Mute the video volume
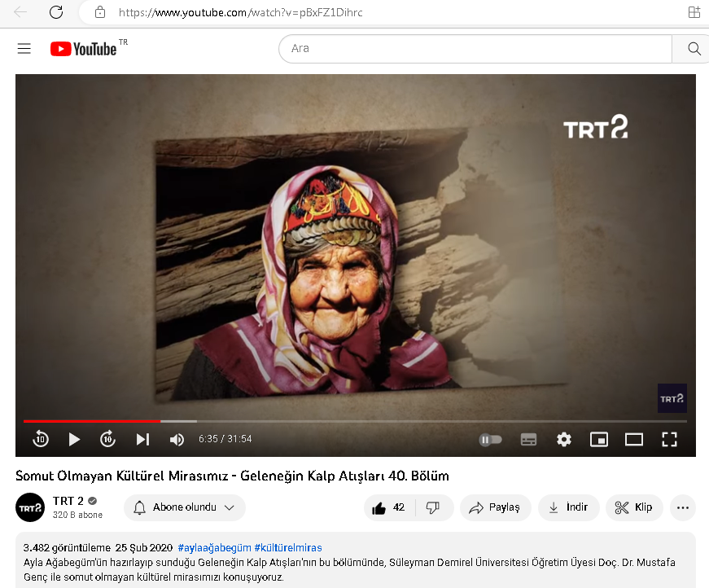 177,440
